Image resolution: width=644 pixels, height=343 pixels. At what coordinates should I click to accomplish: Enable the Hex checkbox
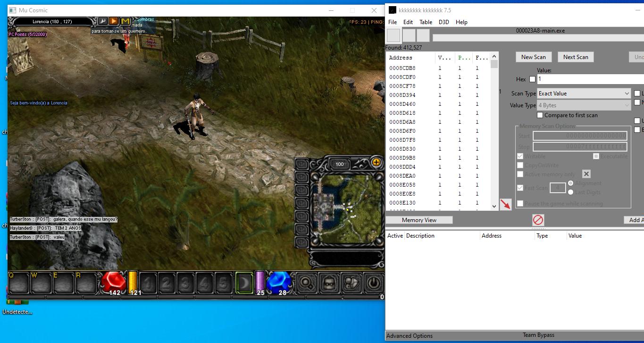[532, 79]
